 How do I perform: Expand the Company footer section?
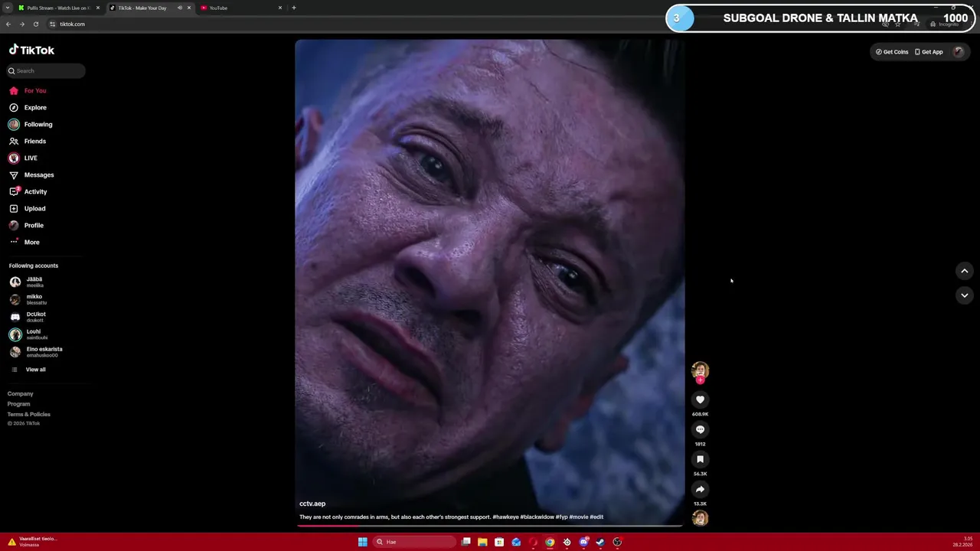coord(21,393)
